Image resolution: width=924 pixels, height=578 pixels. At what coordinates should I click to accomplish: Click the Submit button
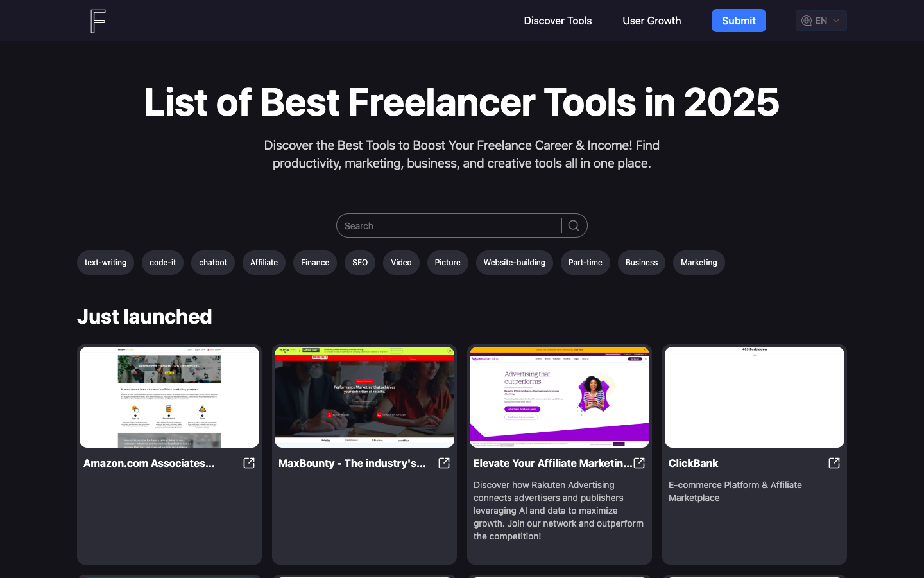(739, 21)
